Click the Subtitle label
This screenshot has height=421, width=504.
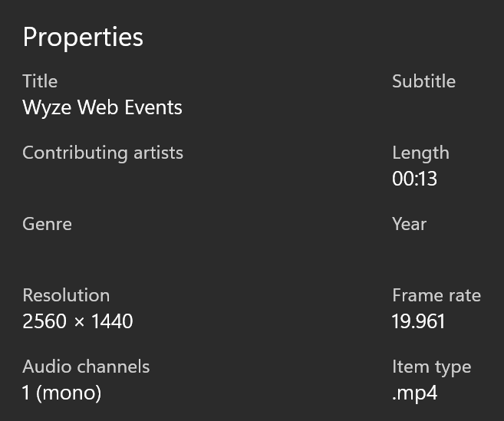tap(423, 81)
